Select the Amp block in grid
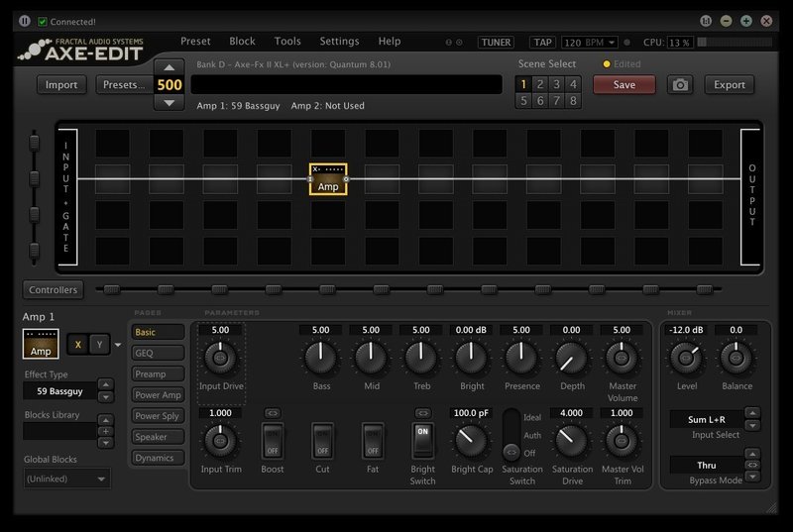The image size is (793, 532). (x=328, y=179)
